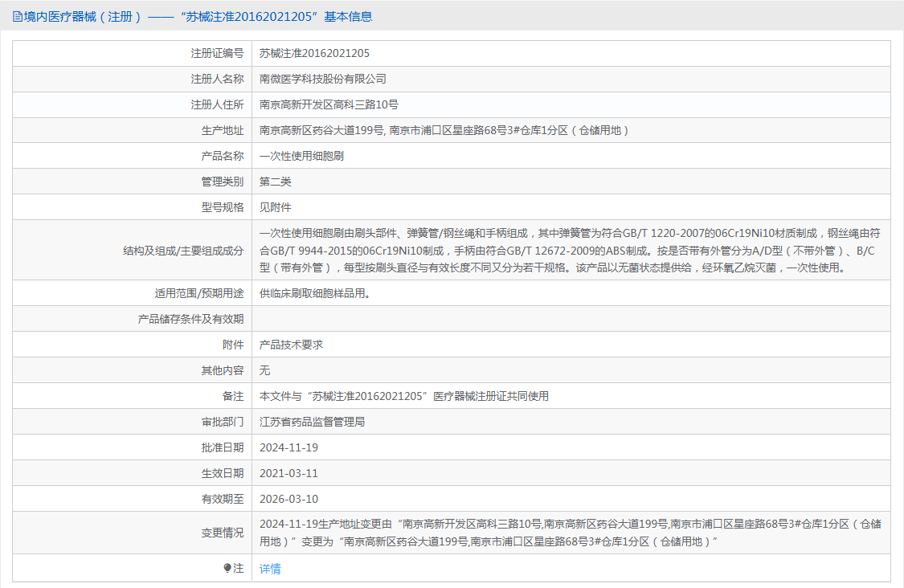Select intended use 供临床刷取细胞样品用。
904x588 pixels.
click(315, 293)
